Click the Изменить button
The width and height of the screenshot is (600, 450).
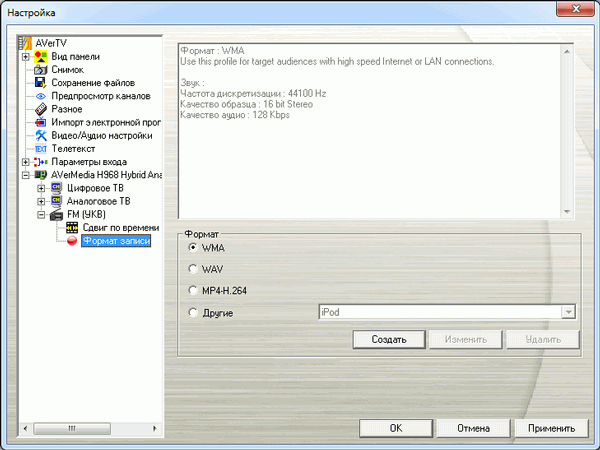(466, 339)
